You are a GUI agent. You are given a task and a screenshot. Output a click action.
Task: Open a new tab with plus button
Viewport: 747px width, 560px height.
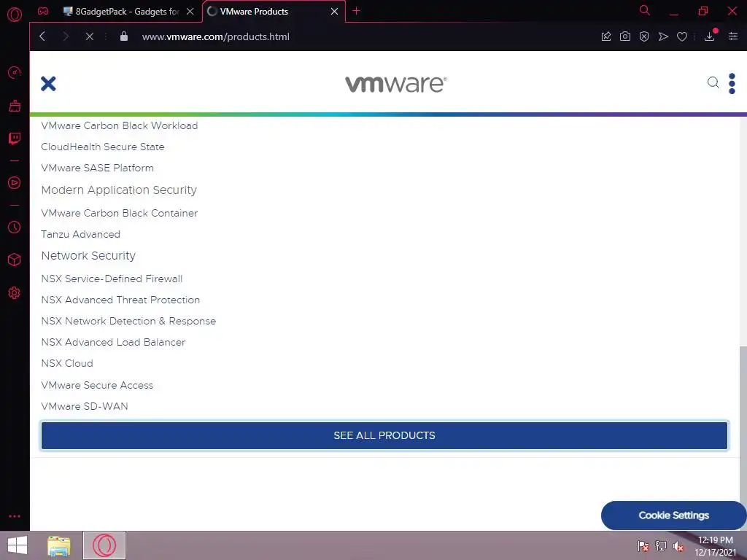coord(356,11)
